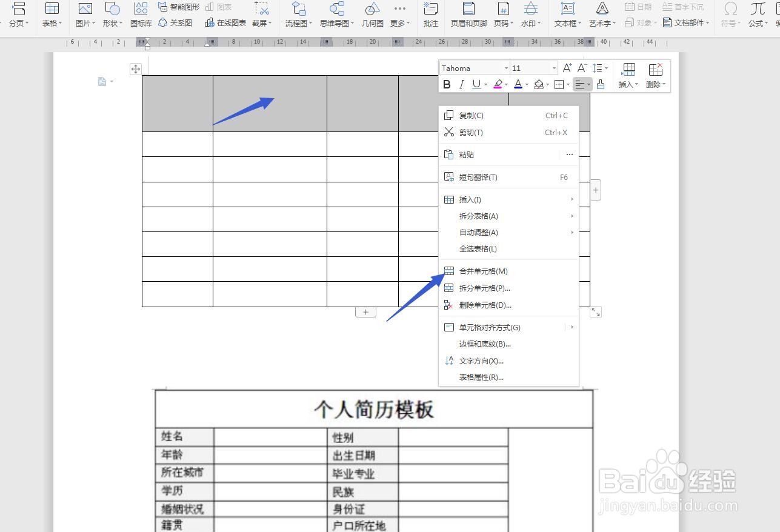Insert a 批注 comment
780x532 pixels.
coord(430,15)
